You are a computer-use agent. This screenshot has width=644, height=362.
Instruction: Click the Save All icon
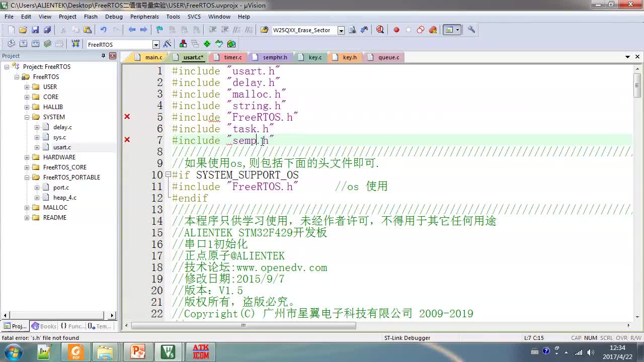(x=47, y=30)
